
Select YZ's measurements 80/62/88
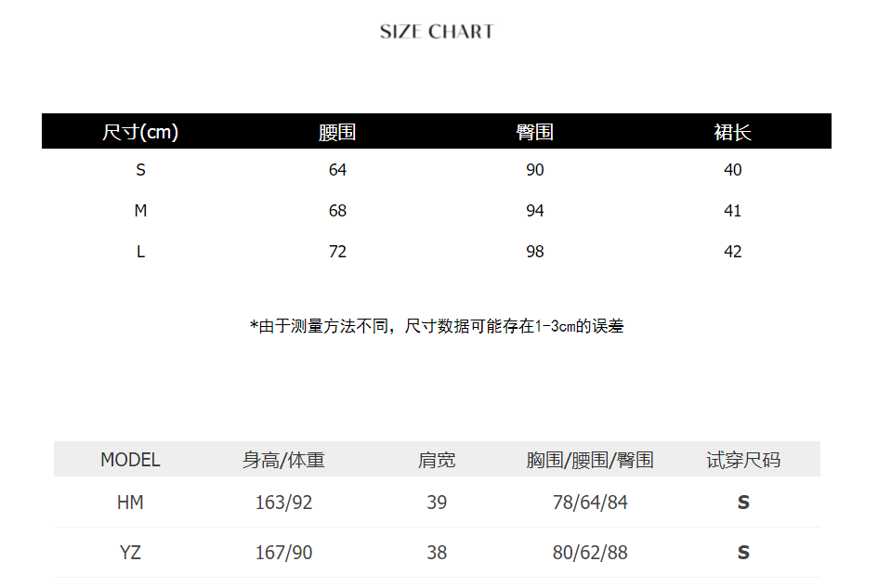pyautogui.click(x=590, y=553)
